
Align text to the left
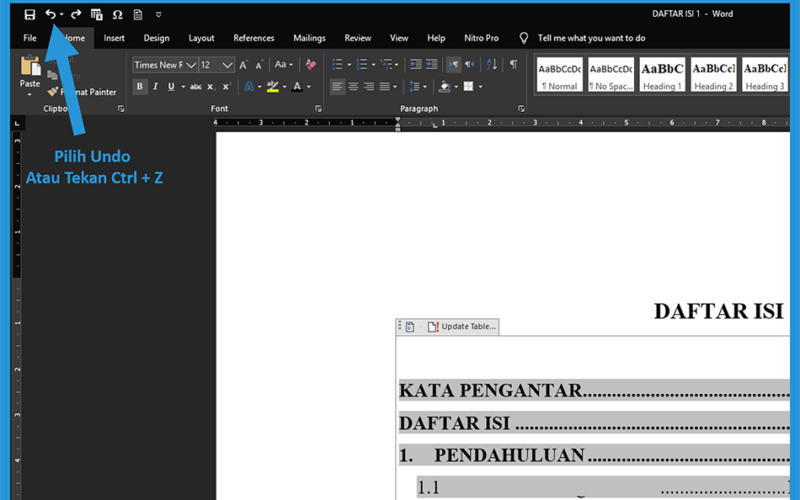click(337, 87)
